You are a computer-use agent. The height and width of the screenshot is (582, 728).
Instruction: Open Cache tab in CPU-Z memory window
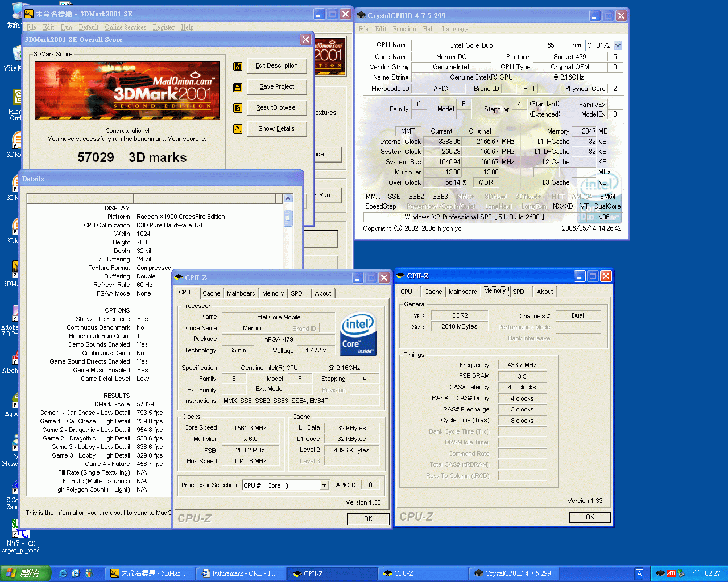click(433, 292)
